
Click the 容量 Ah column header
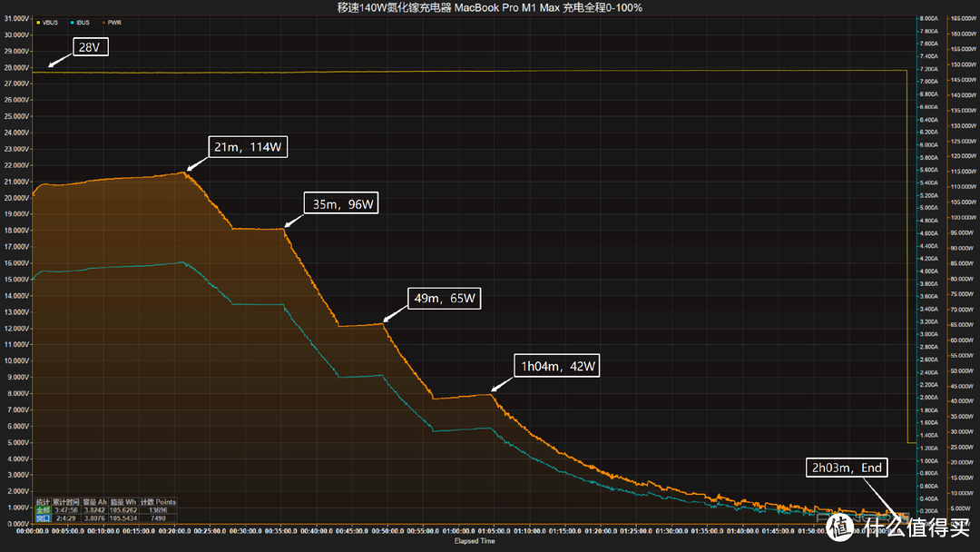pyautogui.click(x=95, y=502)
